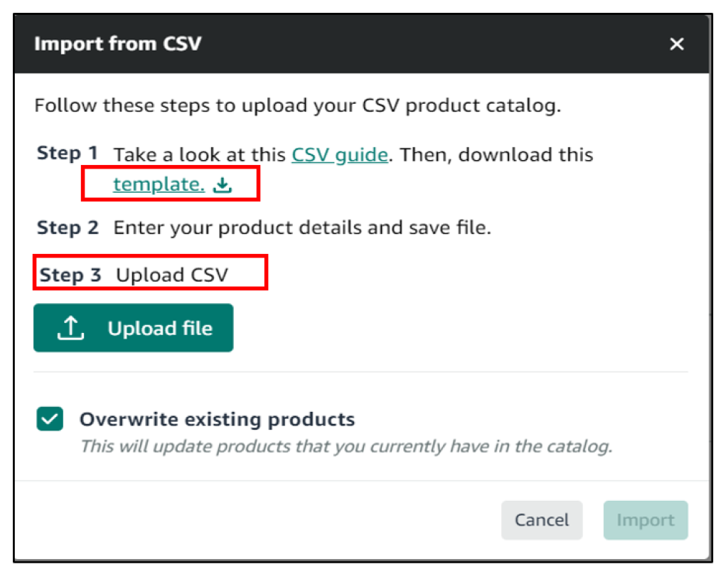Cancel the CSV import

(542, 520)
